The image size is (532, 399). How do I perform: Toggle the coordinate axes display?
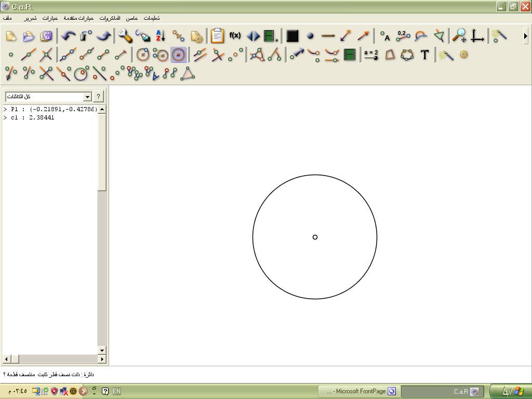[477, 36]
